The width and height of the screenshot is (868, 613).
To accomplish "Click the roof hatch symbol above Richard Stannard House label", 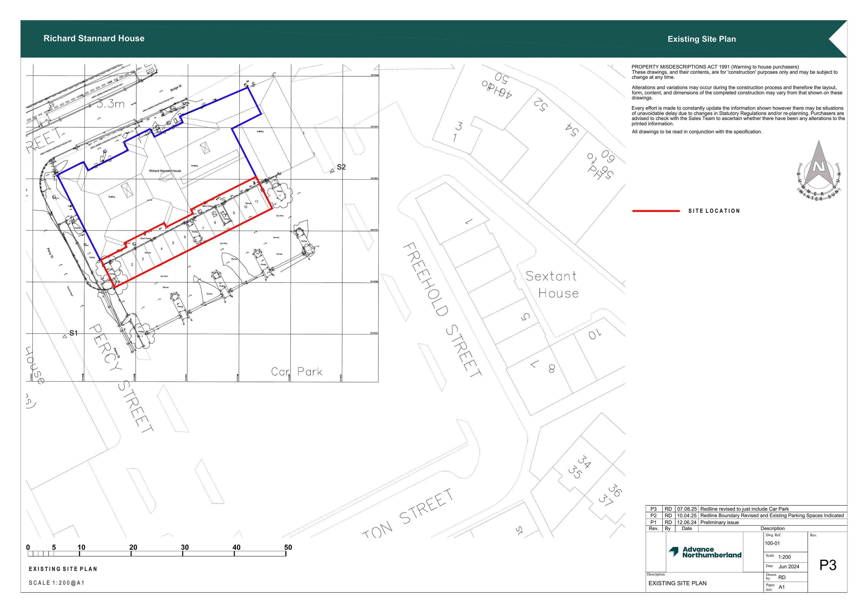I will click(x=206, y=148).
